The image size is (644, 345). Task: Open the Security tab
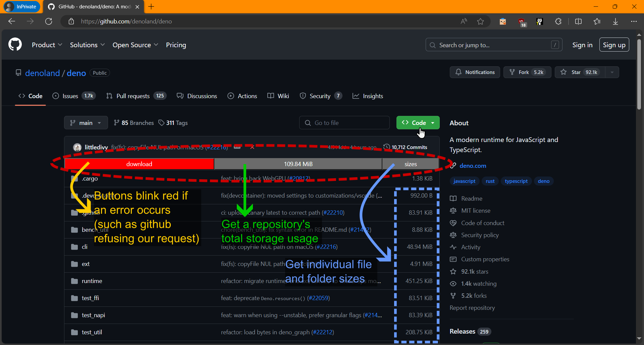321,96
